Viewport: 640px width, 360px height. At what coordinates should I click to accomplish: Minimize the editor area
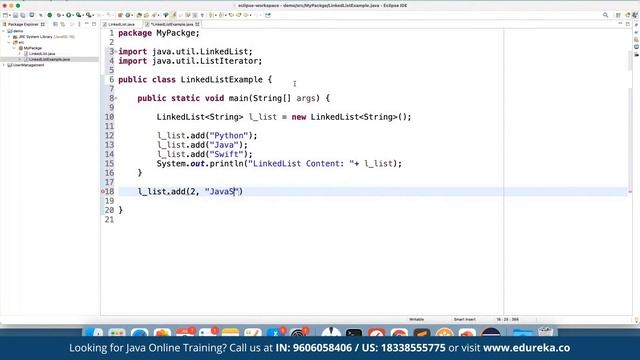(620, 24)
